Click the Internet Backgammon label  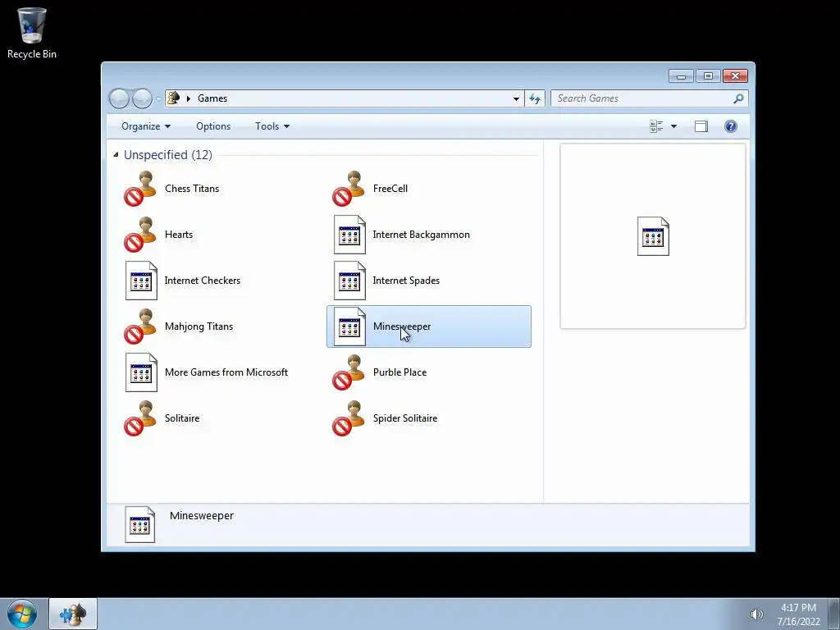tap(421, 235)
